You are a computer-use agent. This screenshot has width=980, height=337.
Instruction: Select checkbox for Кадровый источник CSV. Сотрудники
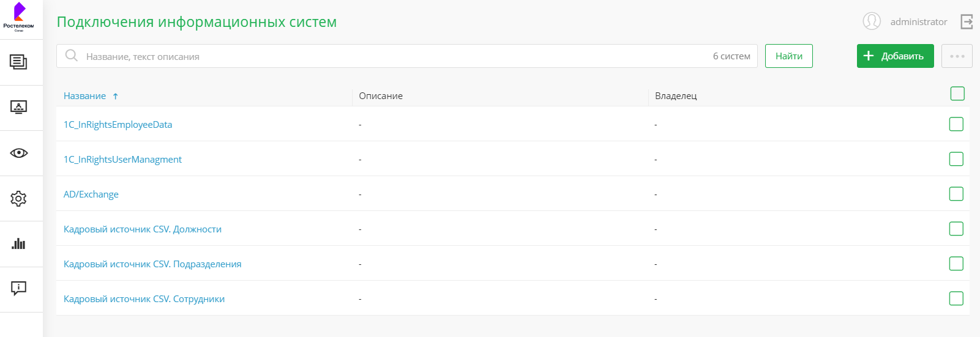pyautogui.click(x=956, y=298)
